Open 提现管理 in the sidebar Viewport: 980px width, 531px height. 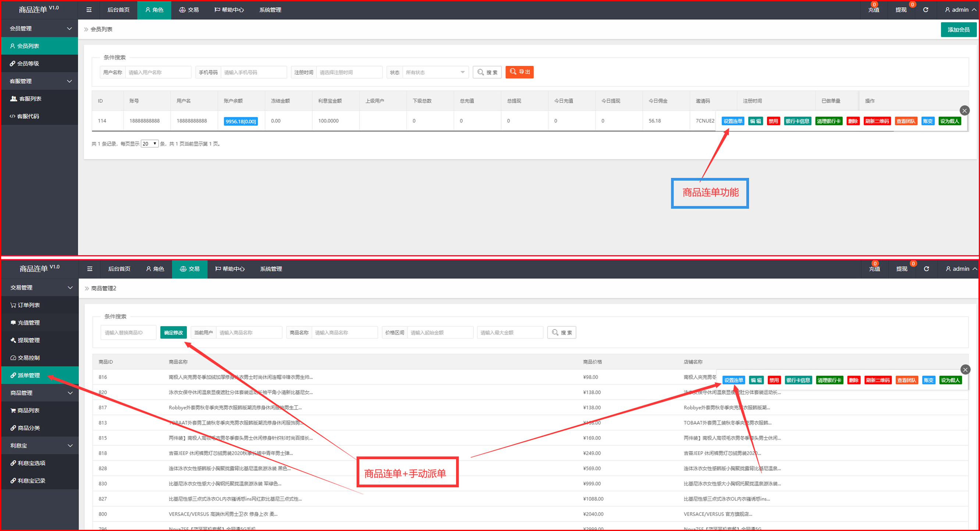[29, 340]
